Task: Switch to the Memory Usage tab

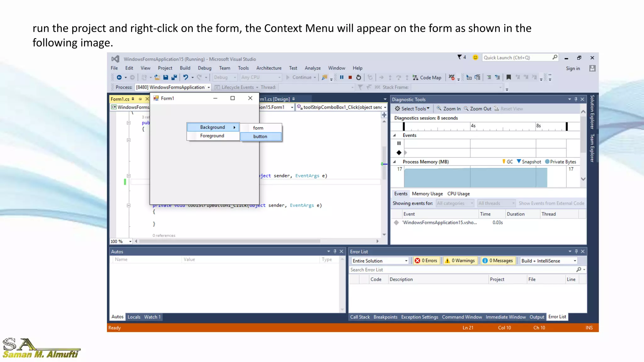Action: click(x=427, y=194)
